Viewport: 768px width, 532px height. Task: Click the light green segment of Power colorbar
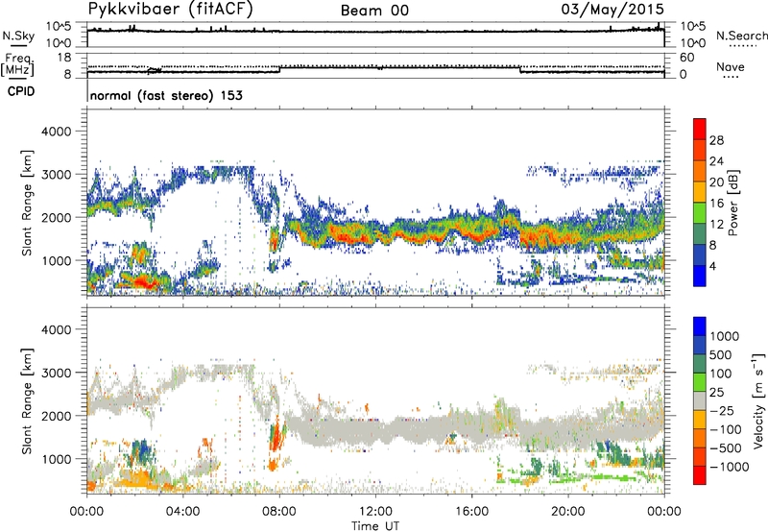tap(700, 212)
